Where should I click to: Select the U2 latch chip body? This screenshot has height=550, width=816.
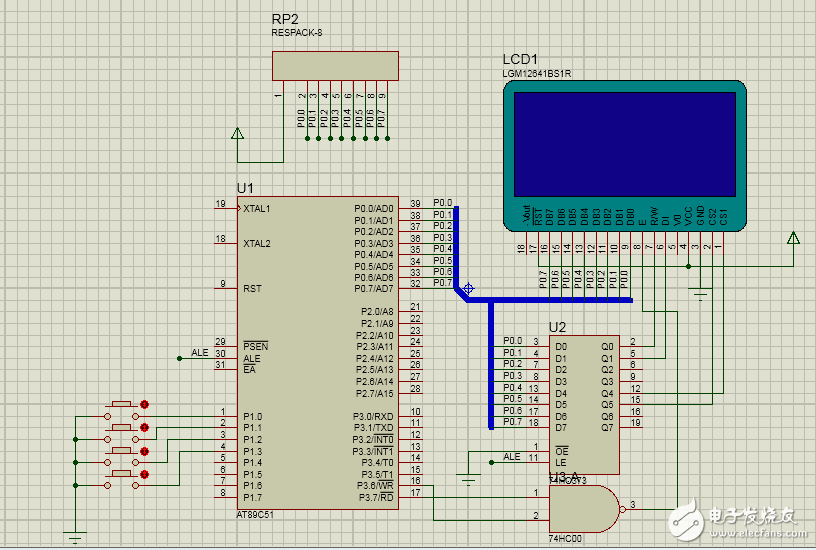[x=584, y=404]
